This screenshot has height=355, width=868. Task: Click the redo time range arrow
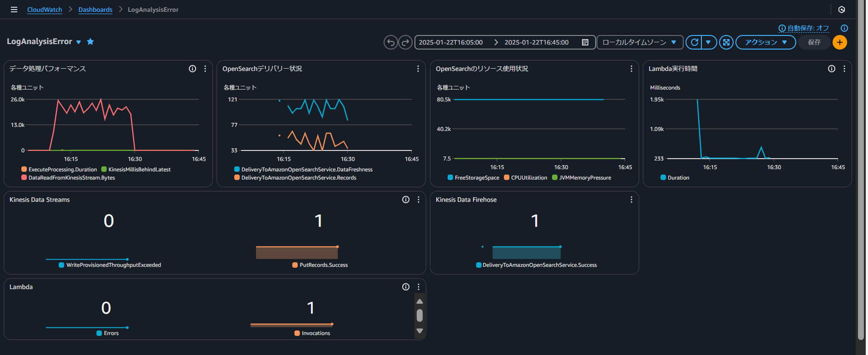click(x=405, y=42)
